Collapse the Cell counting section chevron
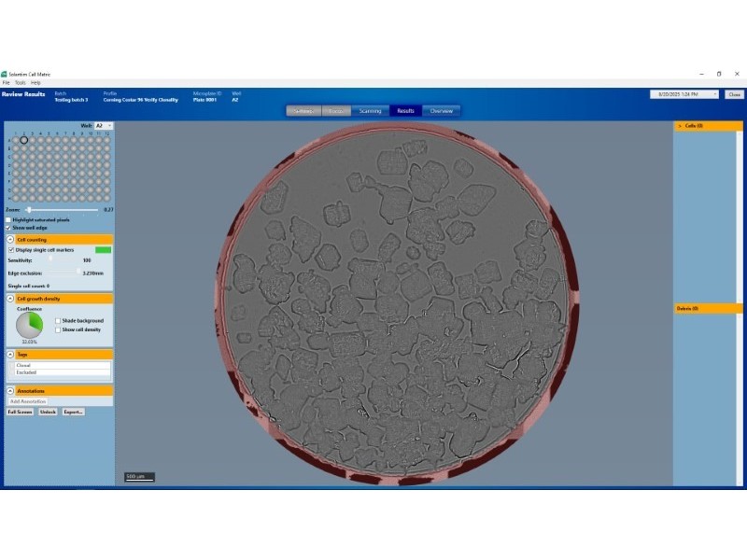 coord(10,240)
